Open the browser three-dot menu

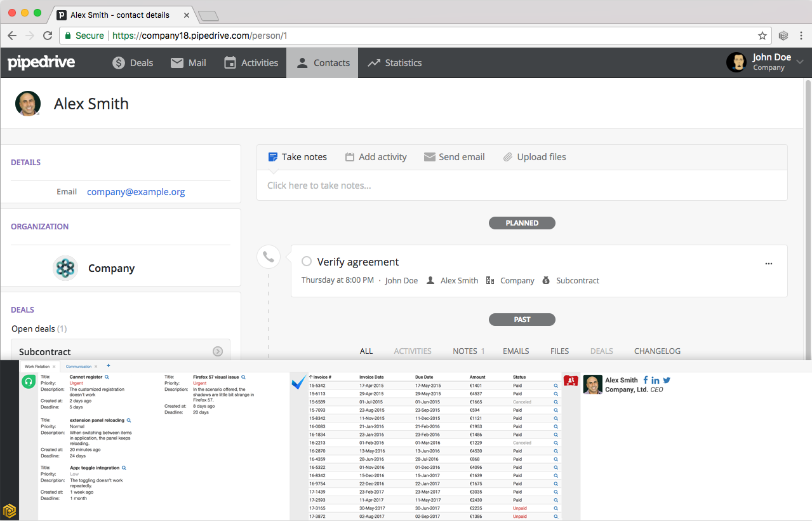tap(801, 36)
